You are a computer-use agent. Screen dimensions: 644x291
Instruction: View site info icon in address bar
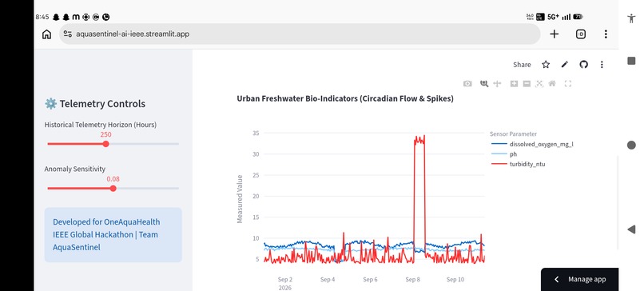(68, 34)
